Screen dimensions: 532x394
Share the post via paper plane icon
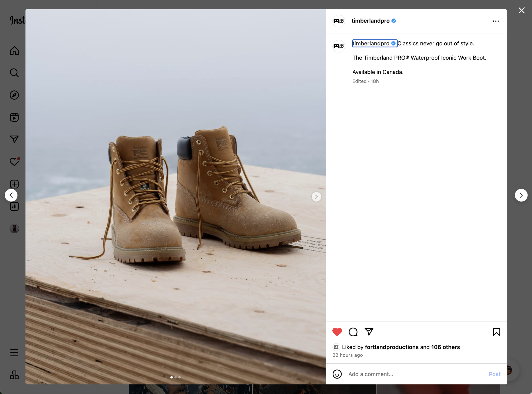pos(369,332)
